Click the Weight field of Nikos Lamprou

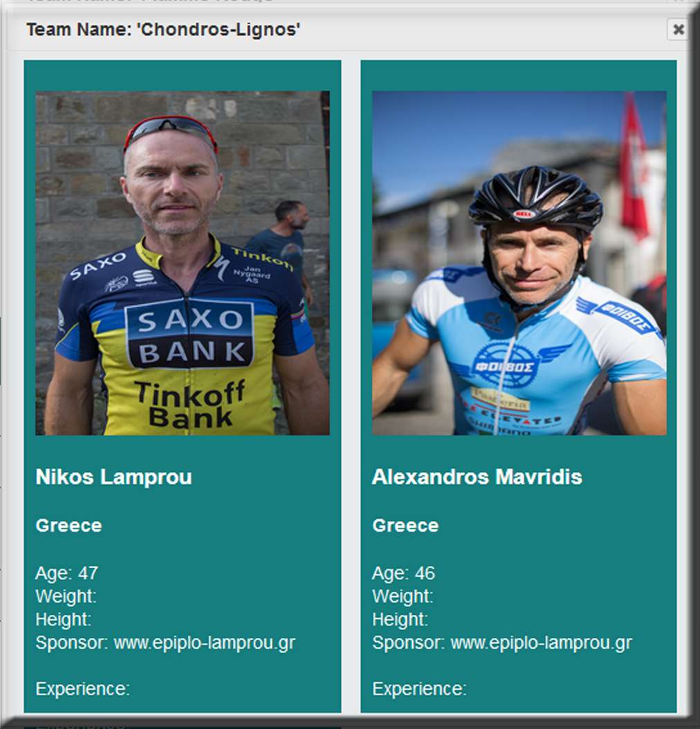point(66,596)
